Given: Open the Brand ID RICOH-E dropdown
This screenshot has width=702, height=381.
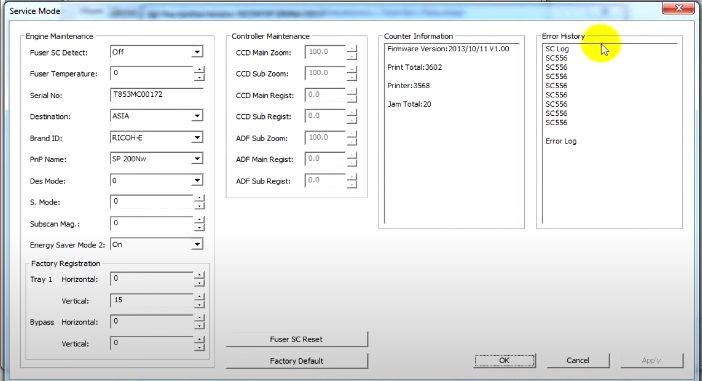Looking at the screenshot, I should pos(197,138).
